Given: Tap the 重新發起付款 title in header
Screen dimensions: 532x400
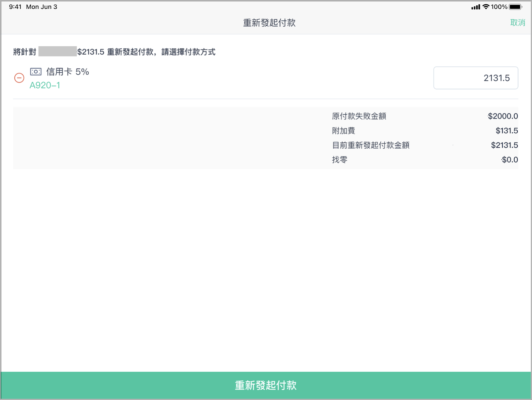Looking at the screenshot, I should pos(269,23).
